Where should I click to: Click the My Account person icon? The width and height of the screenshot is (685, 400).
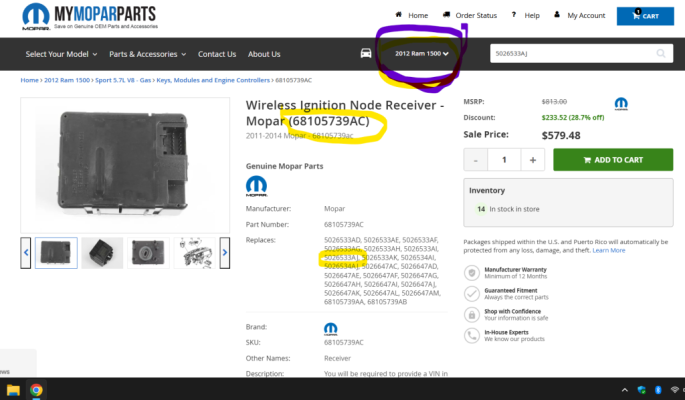(x=557, y=14)
